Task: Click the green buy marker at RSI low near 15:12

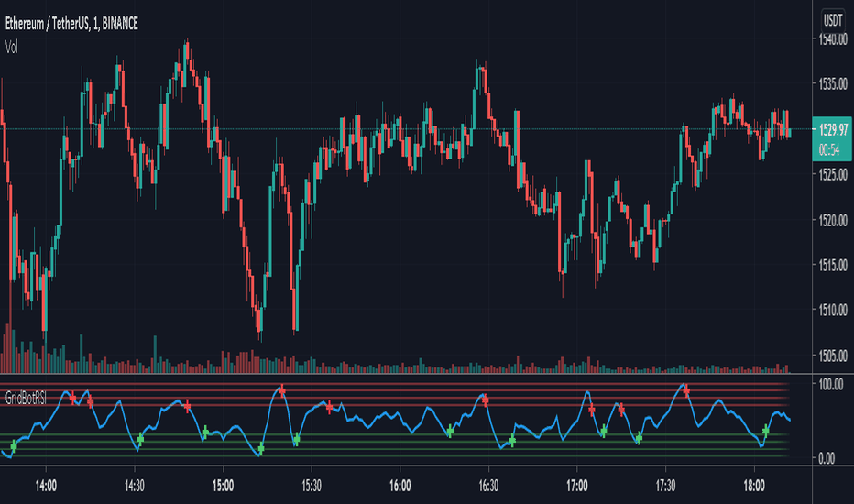Action: click(x=261, y=449)
